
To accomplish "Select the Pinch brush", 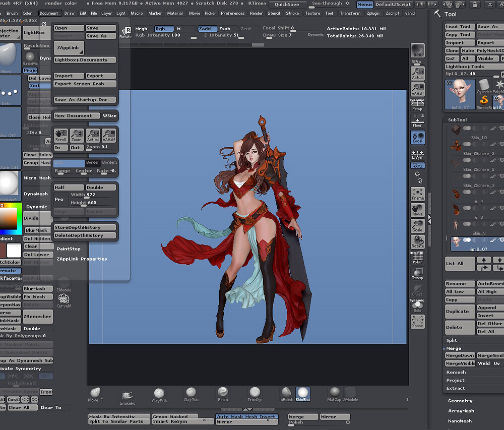I will click(x=223, y=395).
